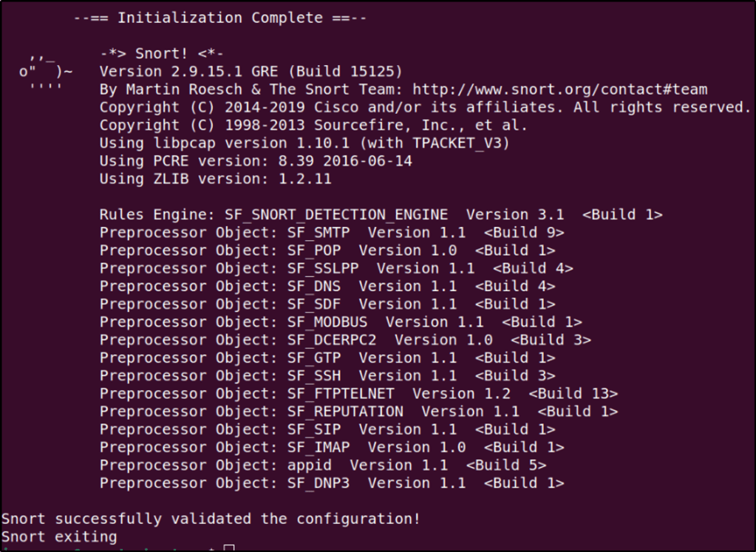Screen dimensions: 756x552
Task: Click the appid preprocessor line
Action: pos(322,465)
